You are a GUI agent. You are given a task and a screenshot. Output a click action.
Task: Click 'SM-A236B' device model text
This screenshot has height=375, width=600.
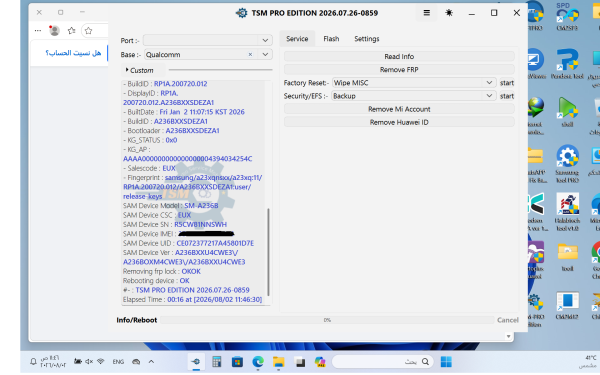(x=201, y=205)
